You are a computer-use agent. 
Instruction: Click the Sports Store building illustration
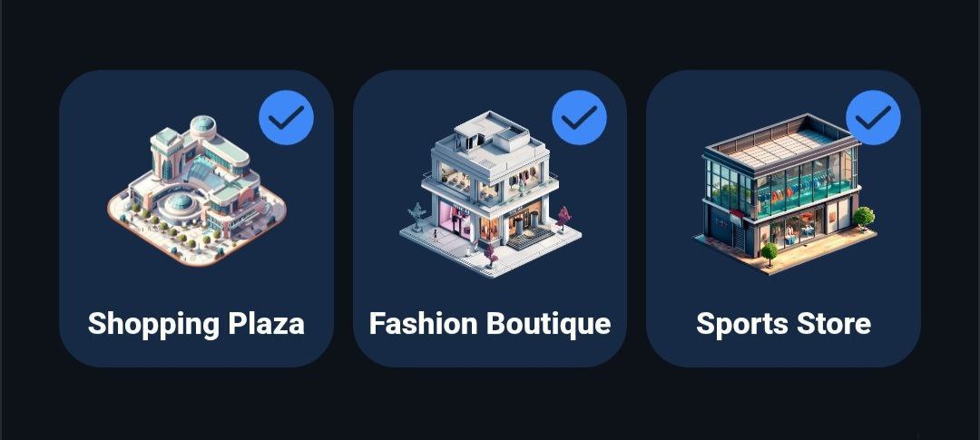pyautogui.click(x=785, y=194)
